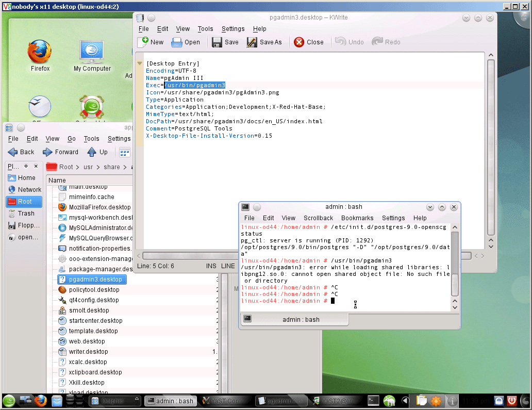Open KWrite's Settings menu
532x410 pixels.
[233, 29]
